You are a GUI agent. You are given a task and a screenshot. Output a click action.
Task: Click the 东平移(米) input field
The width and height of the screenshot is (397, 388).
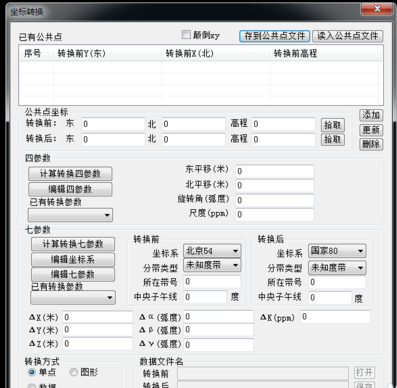[275, 171]
